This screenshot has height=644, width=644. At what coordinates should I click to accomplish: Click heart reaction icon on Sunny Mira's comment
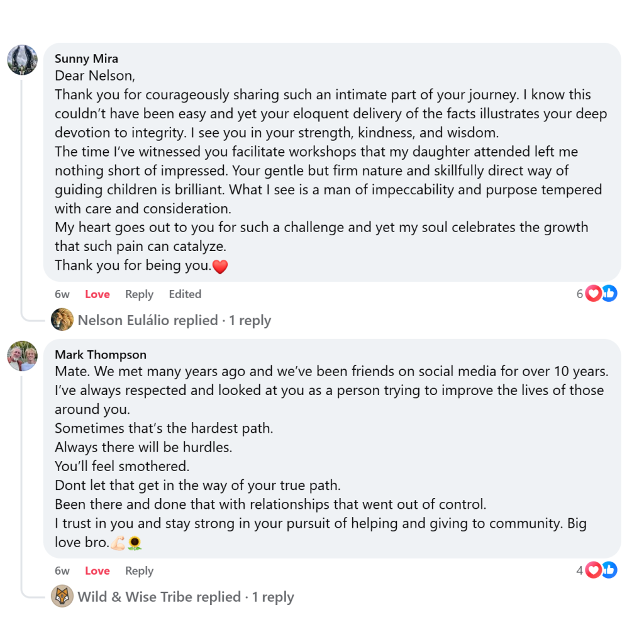click(x=593, y=293)
